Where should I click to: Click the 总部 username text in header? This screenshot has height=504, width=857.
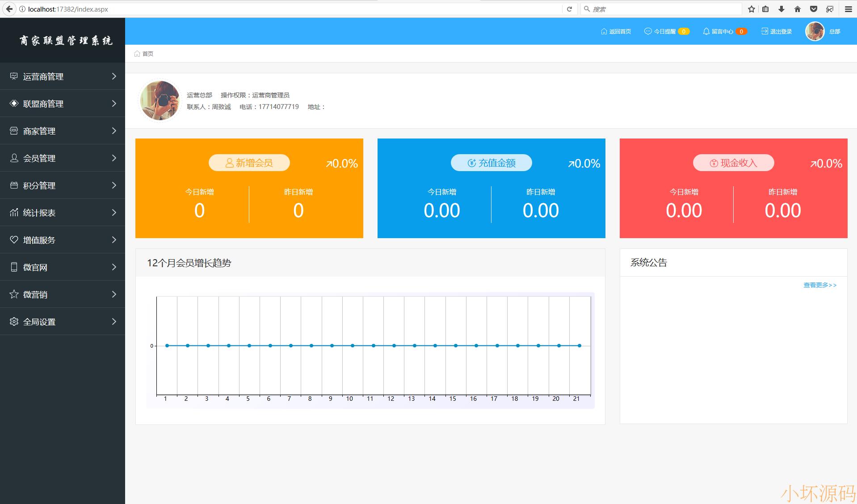(835, 31)
